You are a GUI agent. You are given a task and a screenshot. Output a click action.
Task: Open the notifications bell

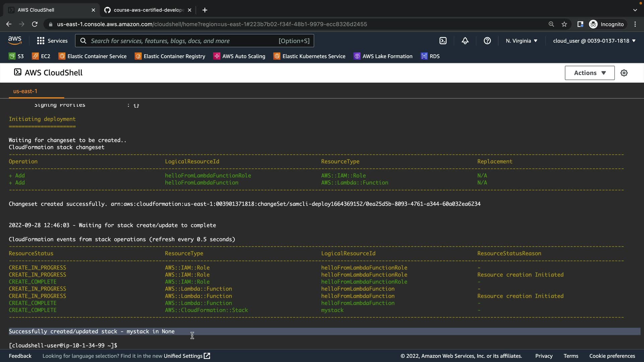[465, 41]
